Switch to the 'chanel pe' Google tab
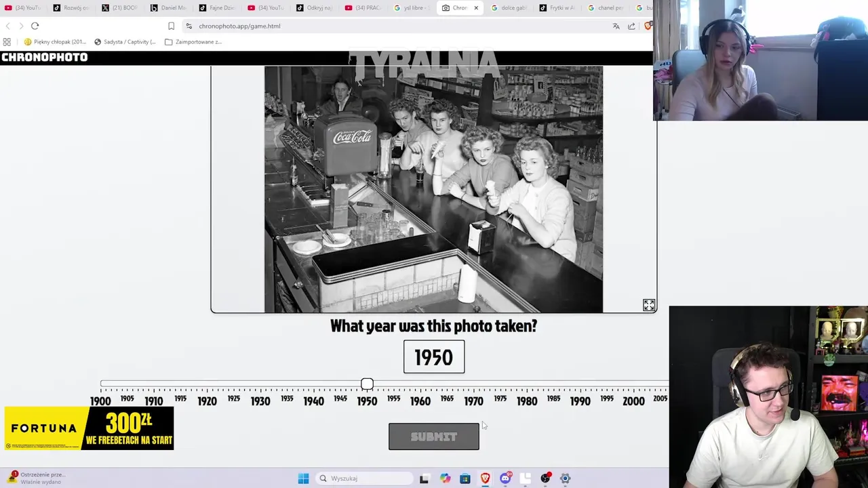868x488 pixels. pos(607,8)
